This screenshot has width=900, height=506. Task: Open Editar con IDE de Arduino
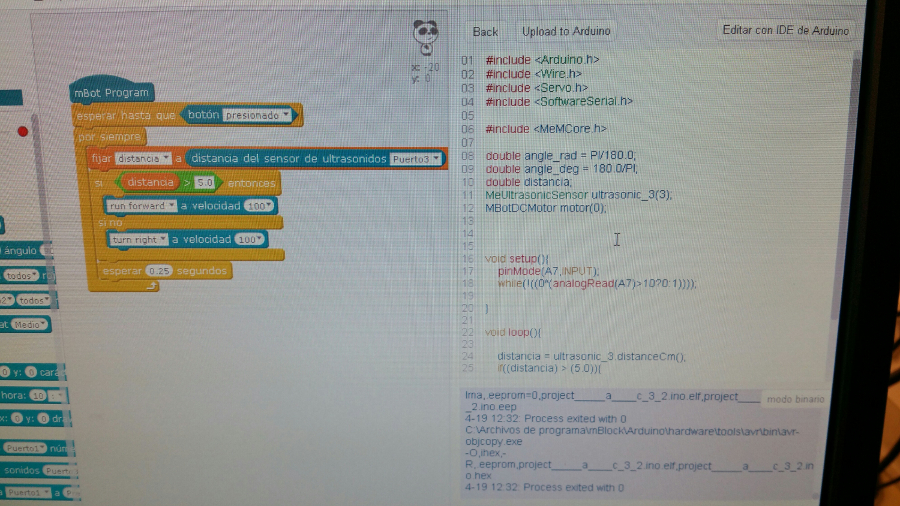785,30
